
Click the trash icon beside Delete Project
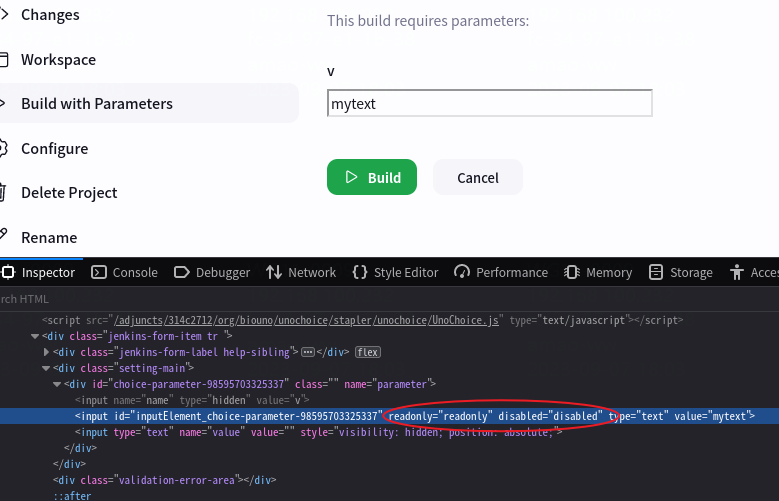point(2,193)
